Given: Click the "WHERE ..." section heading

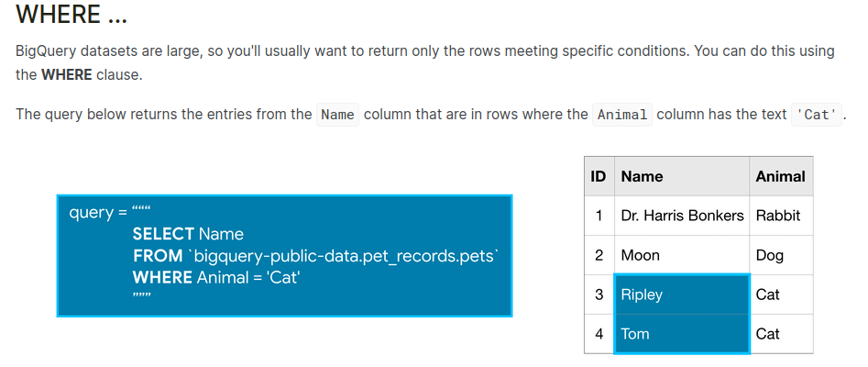Looking at the screenshot, I should click(71, 16).
